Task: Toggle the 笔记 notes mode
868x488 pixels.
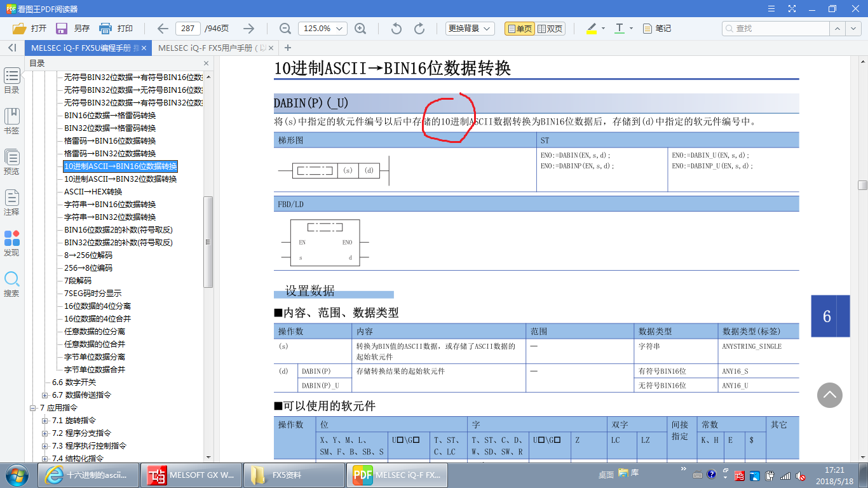Action: [656, 29]
